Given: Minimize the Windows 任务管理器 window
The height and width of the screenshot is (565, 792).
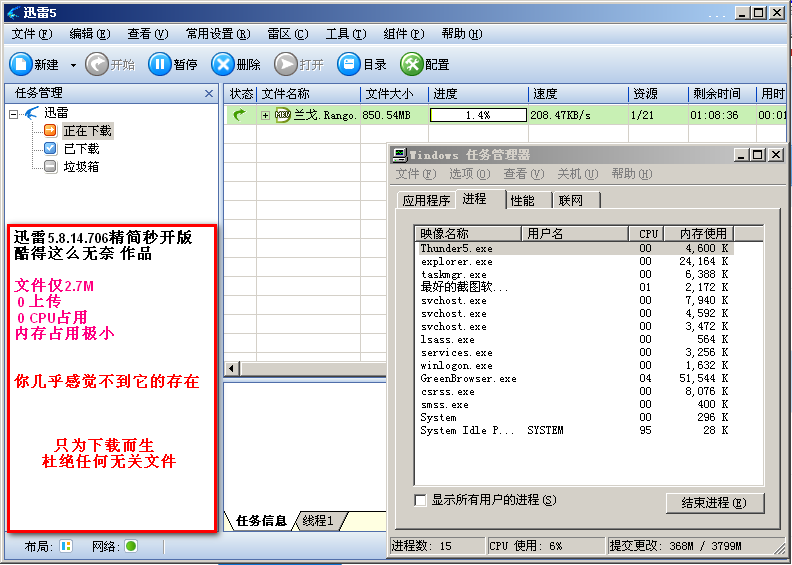Looking at the screenshot, I should [741, 155].
